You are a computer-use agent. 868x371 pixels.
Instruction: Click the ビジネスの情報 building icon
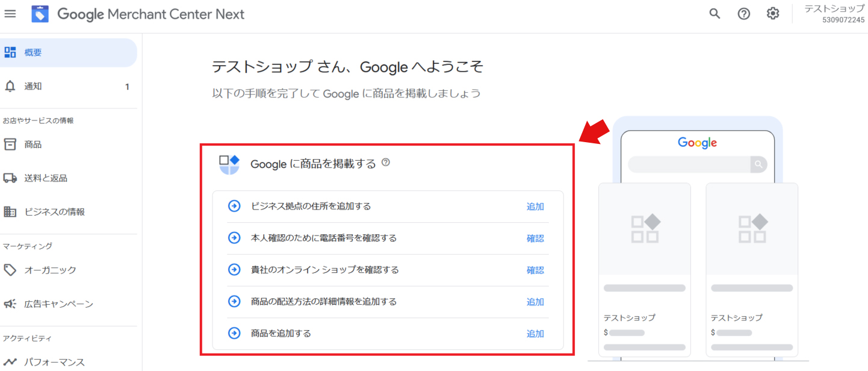tap(10, 212)
